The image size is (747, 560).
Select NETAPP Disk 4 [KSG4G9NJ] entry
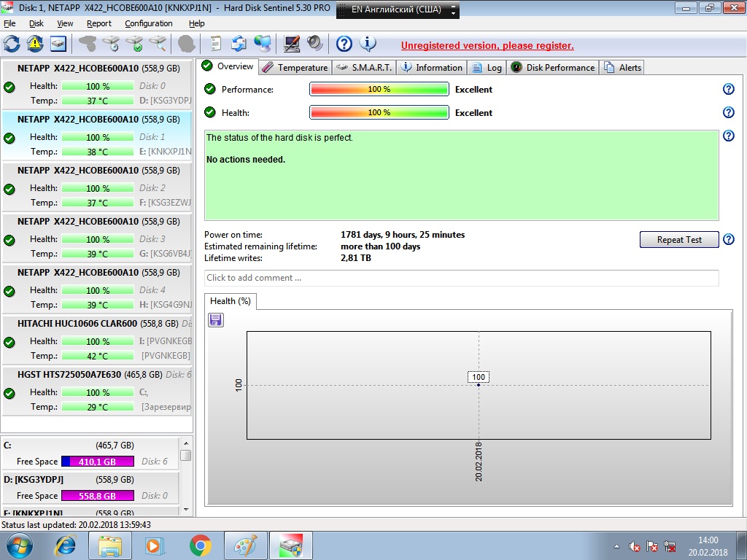pos(97,288)
